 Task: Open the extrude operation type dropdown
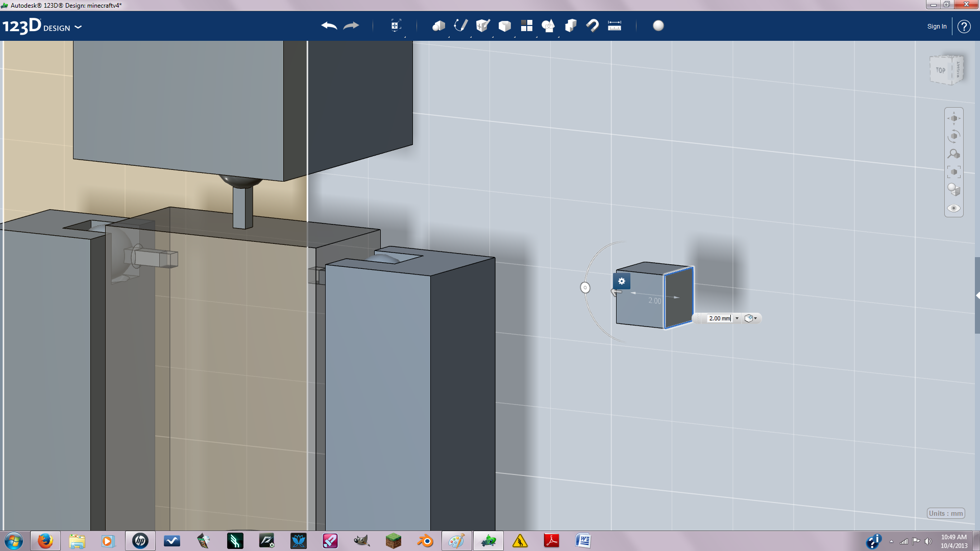tap(751, 318)
